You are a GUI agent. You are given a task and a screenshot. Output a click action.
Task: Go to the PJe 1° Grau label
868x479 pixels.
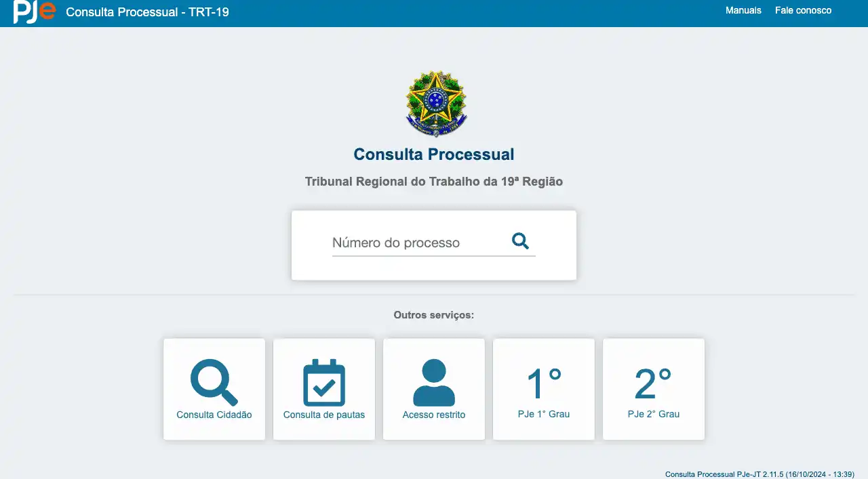click(543, 414)
